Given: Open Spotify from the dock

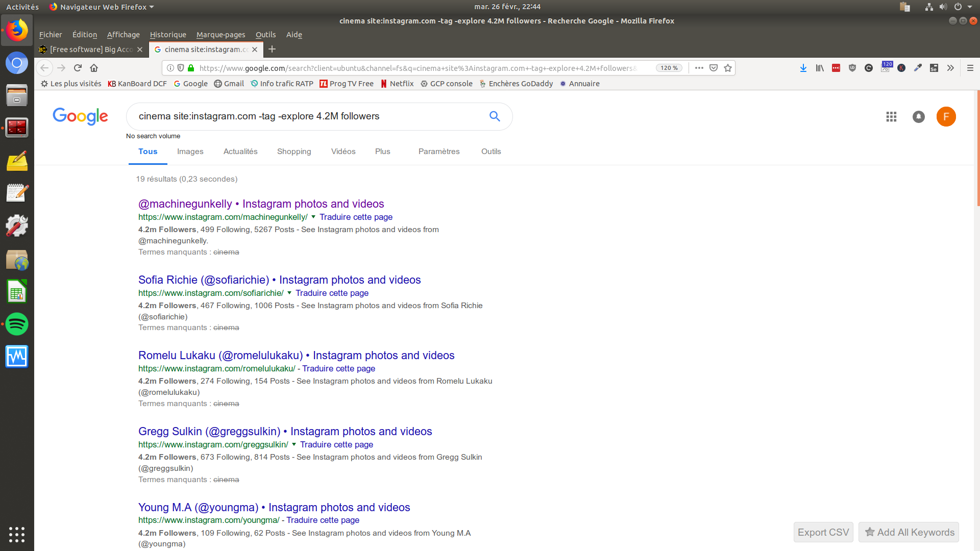Looking at the screenshot, I should point(17,324).
